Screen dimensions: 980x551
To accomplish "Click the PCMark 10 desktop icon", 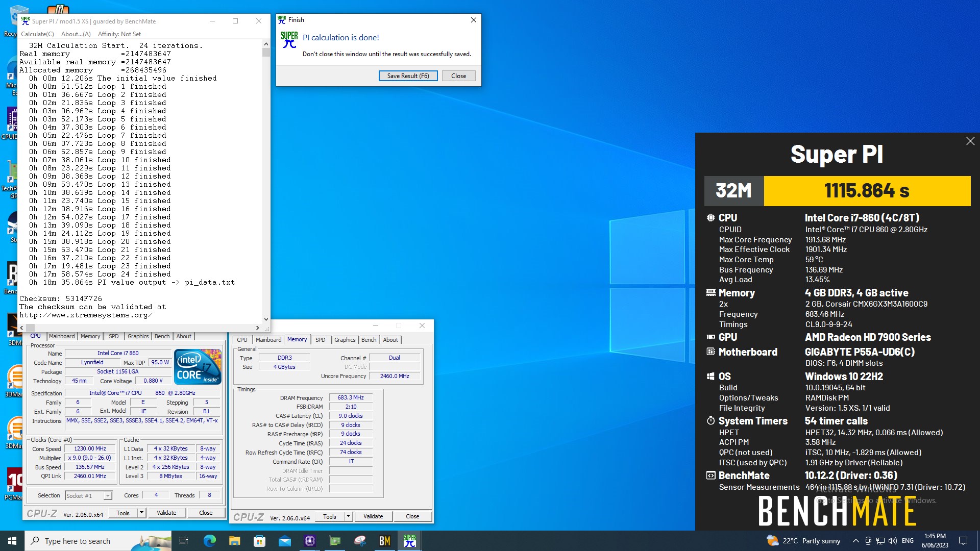I will coord(14,484).
